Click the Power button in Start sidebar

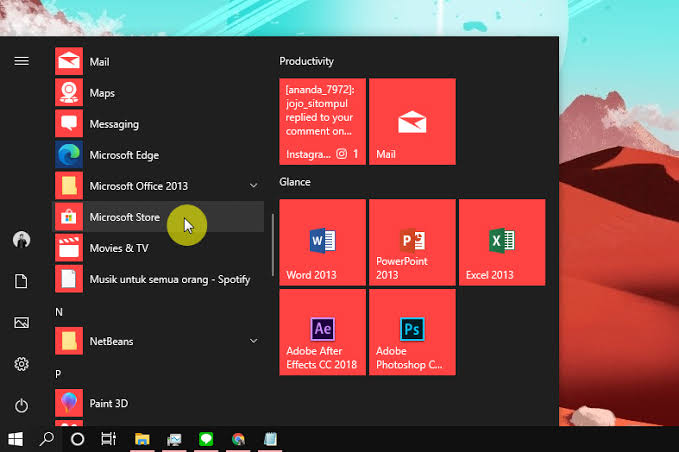click(22, 406)
